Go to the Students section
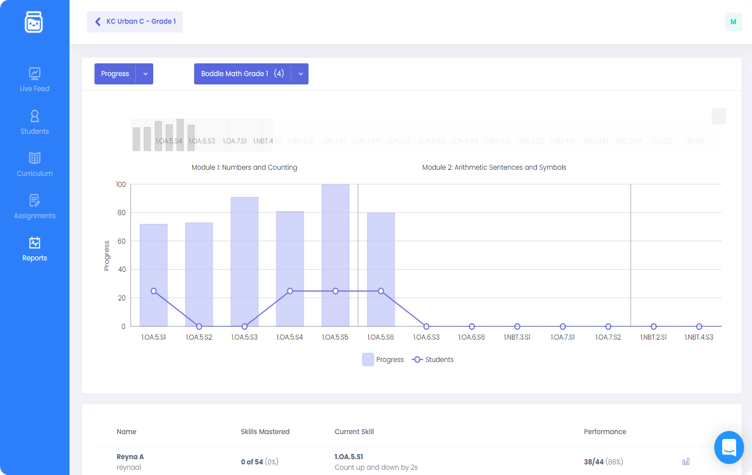The width and height of the screenshot is (752, 475). pos(34,122)
